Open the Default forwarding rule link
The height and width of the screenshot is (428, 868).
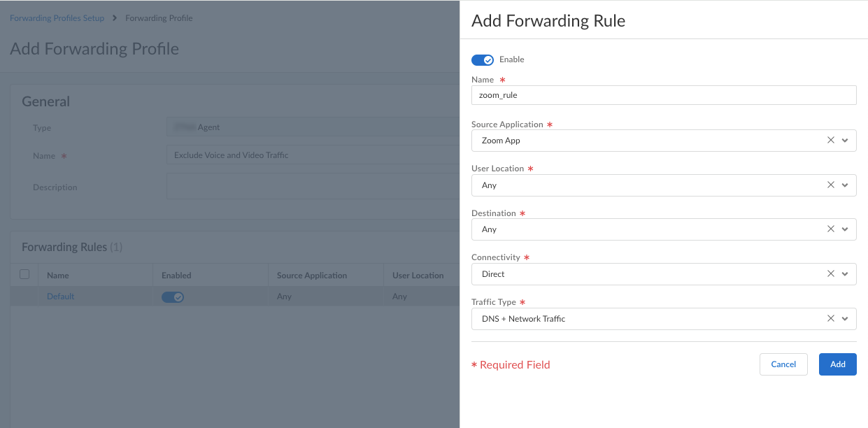tap(60, 297)
